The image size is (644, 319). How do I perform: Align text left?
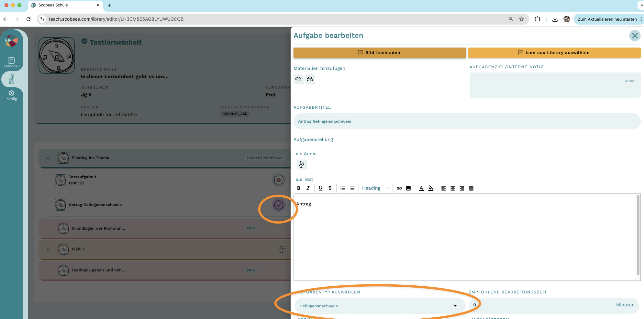coord(444,188)
